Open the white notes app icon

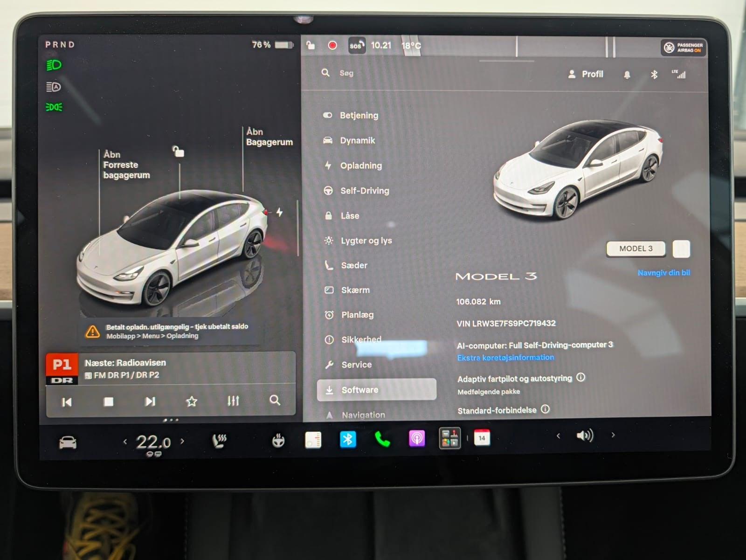click(x=313, y=440)
